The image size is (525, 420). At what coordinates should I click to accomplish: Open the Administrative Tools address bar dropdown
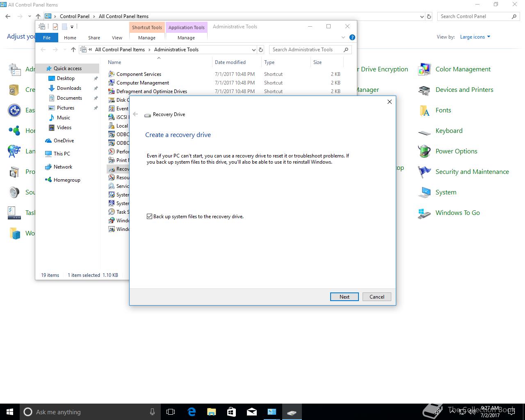[253, 50]
